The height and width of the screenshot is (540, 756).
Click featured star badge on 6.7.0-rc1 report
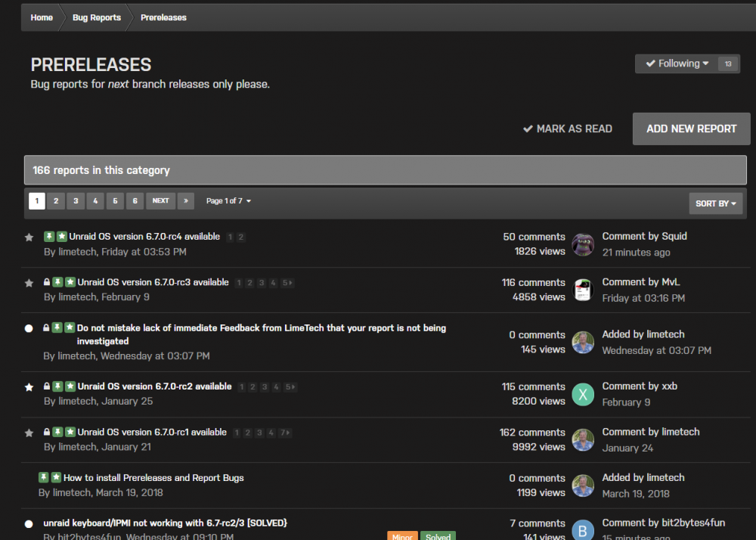point(70,432)
